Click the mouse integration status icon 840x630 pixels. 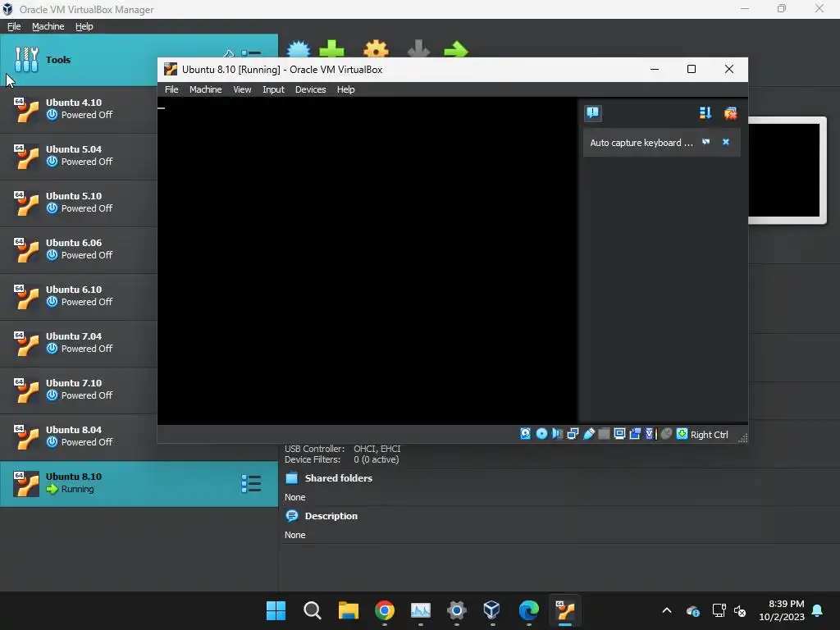[666, 434]
